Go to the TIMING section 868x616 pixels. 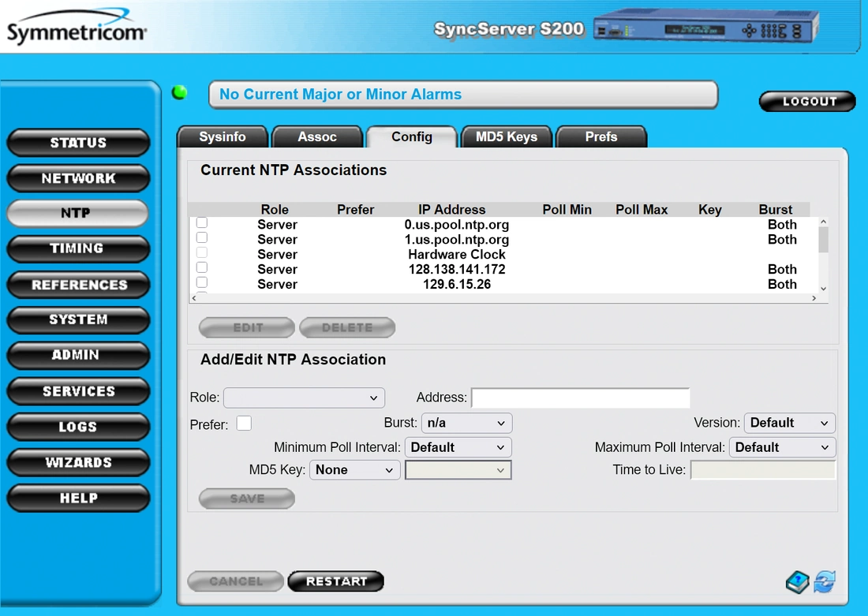click(77, 248)
